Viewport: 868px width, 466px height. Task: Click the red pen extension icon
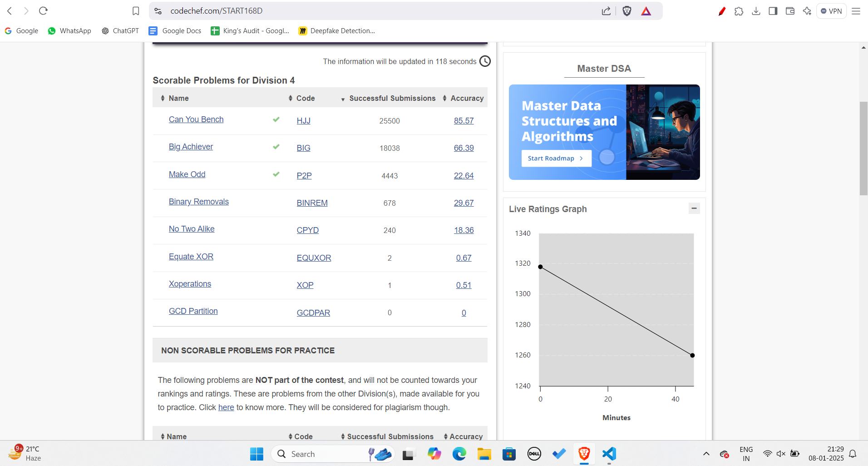(x=722, y=11)
